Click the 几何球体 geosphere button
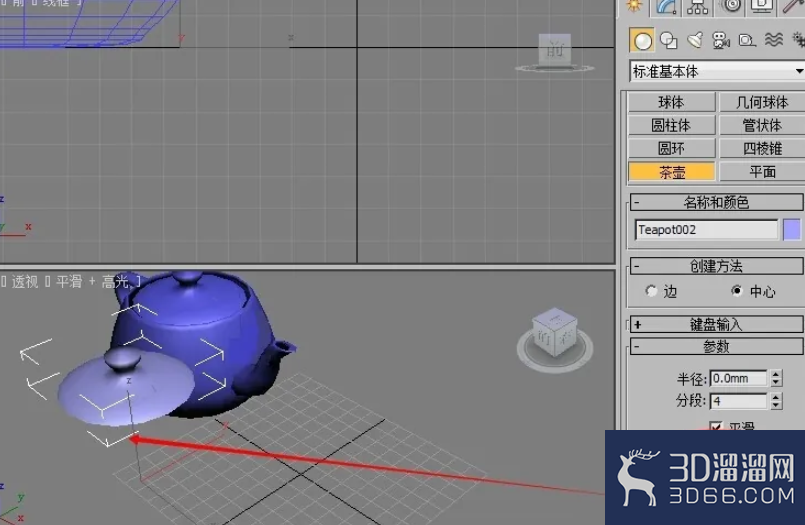This screenshot has width=805, height=525. 762,102
